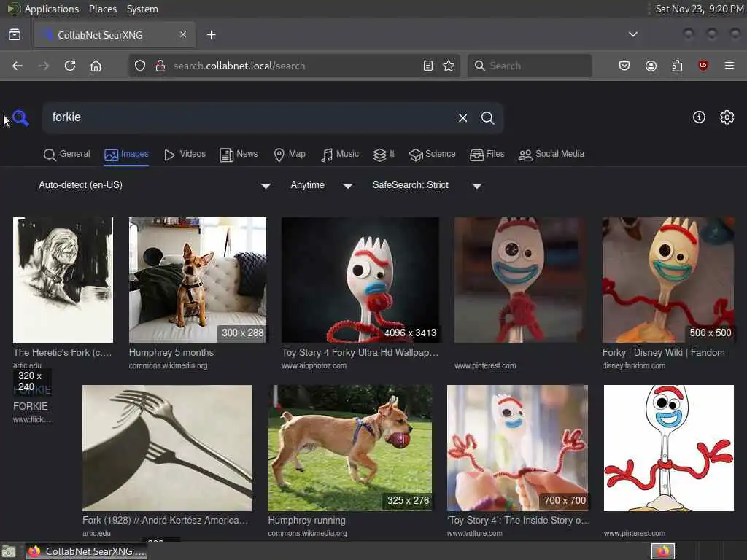This screenshot has width=747, height=560.
Task: Open Pocket save icon
Action: coord(624,66)
